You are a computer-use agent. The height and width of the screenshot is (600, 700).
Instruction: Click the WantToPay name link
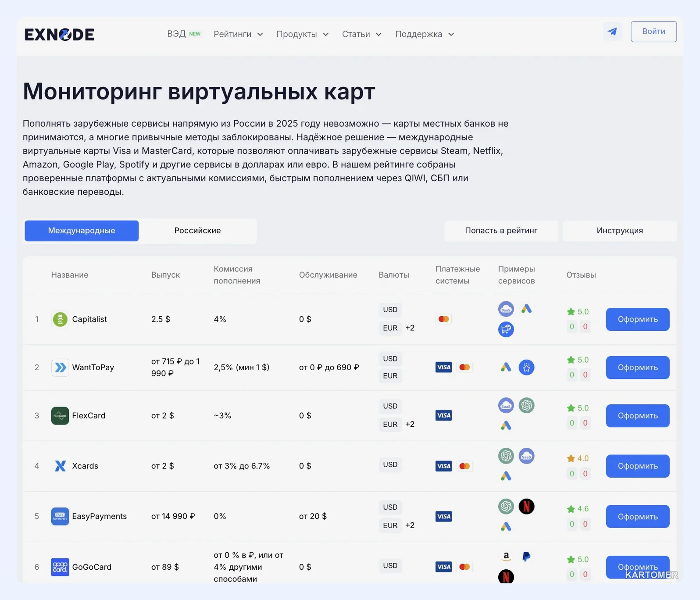pos(93,368)
